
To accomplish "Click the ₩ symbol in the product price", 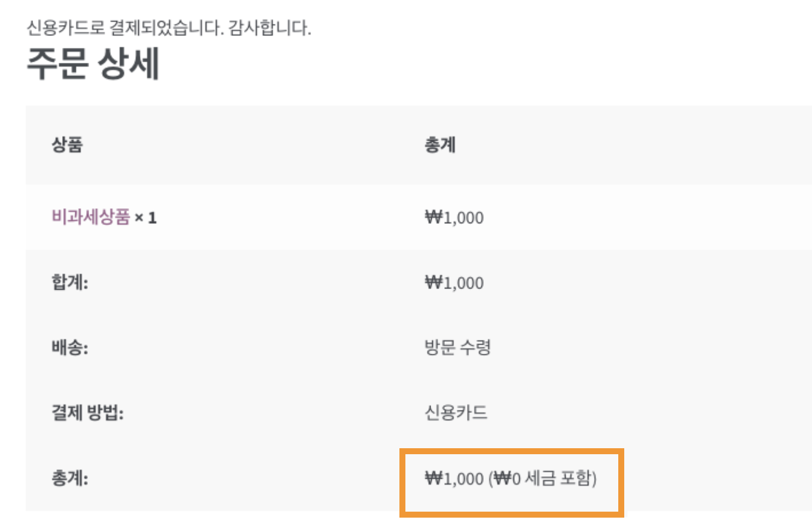I will click(432, 218).
